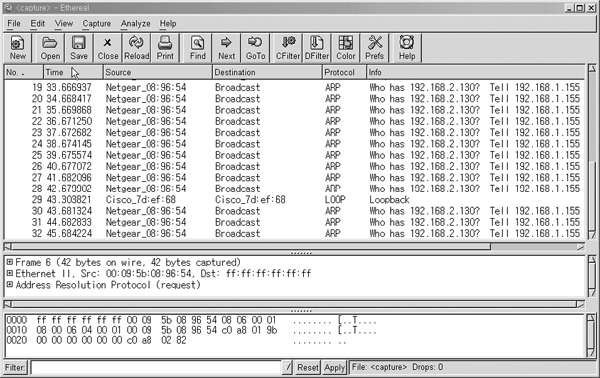600x378 pixels.
Task: Reload the capture file
Action: 137,47
